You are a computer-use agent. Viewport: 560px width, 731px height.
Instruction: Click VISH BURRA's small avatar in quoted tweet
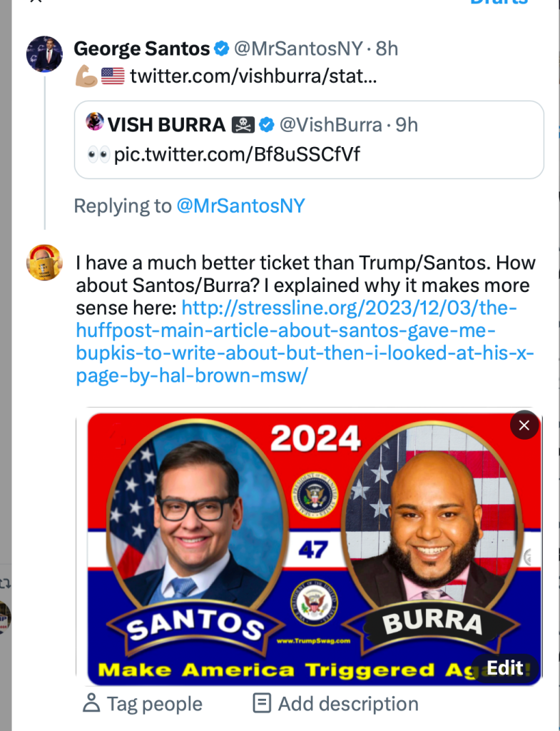tap(95, 123)
